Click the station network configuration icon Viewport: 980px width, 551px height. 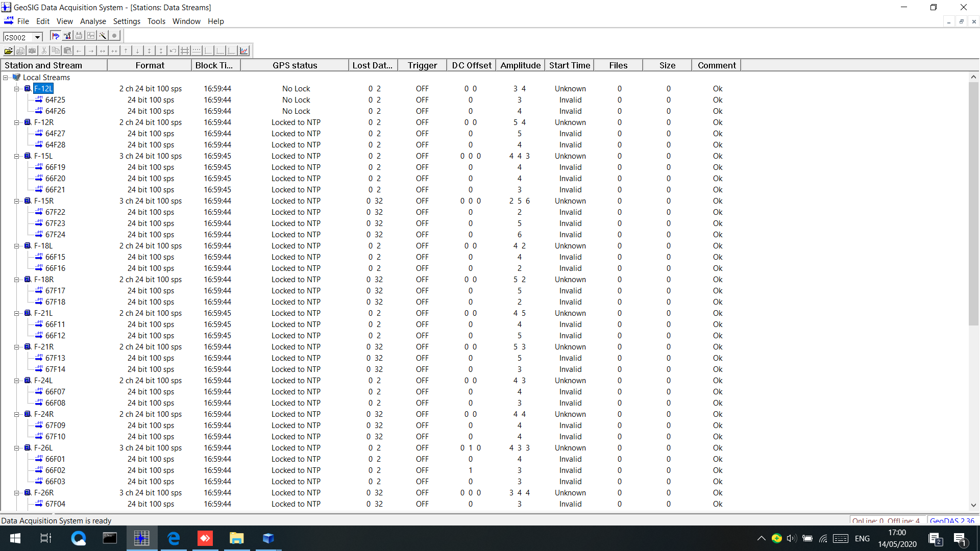pyautogui.click(x=67, y=36)
